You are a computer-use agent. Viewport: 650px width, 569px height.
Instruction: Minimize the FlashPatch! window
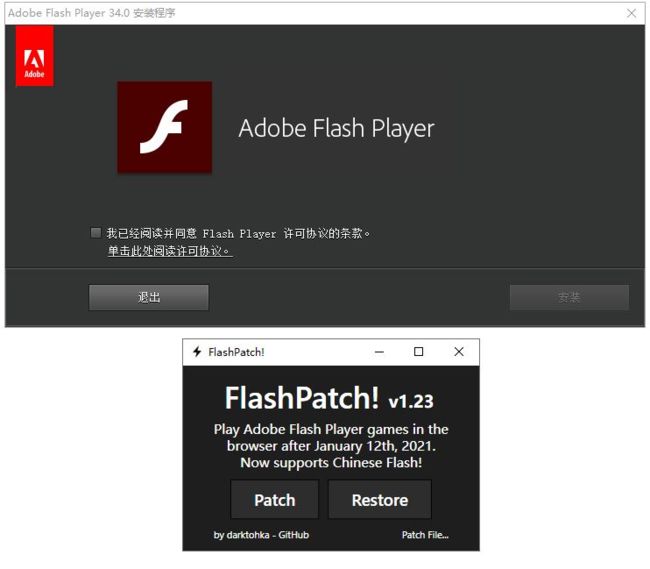379,352
